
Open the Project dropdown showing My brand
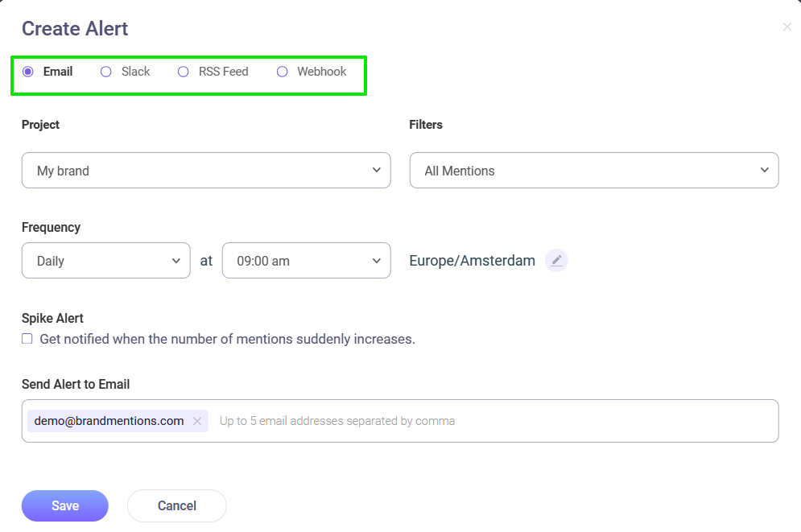pos(206,170)
